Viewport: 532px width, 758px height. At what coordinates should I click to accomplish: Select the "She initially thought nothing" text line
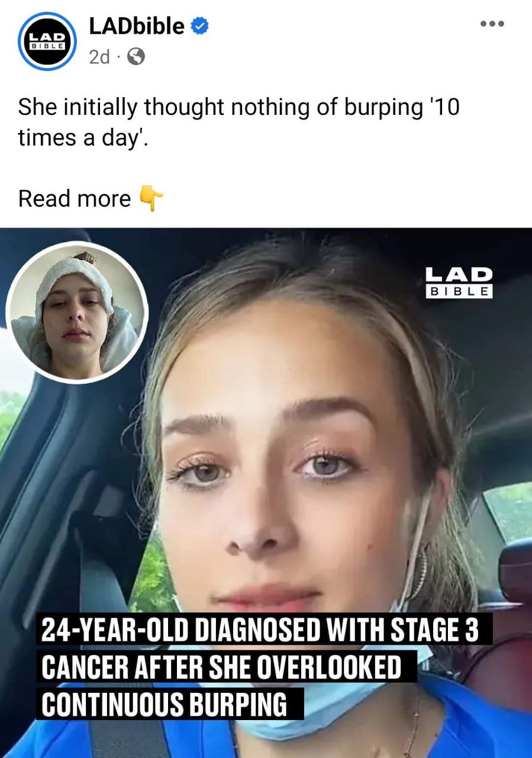(238, 108)
